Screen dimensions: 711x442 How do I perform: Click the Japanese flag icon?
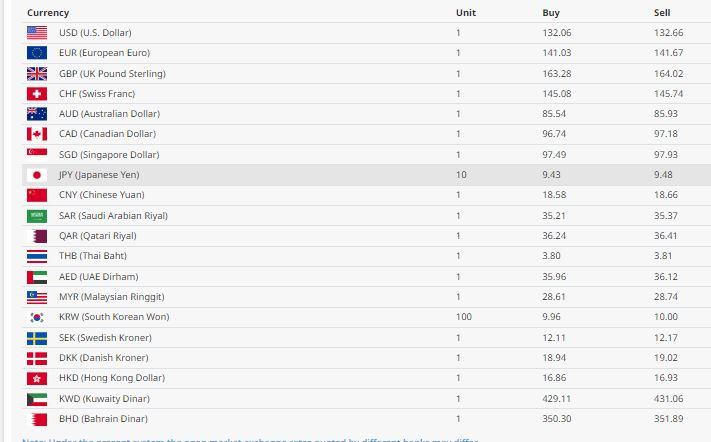37,175
